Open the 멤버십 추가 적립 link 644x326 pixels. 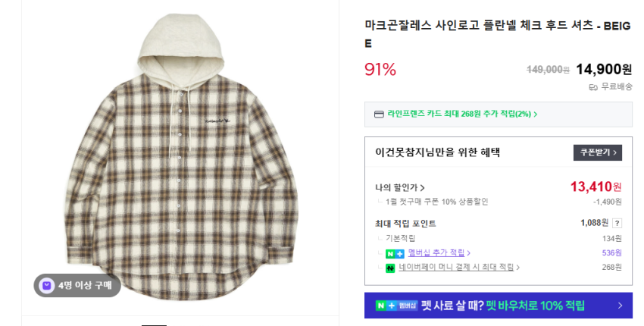[436, 253]
